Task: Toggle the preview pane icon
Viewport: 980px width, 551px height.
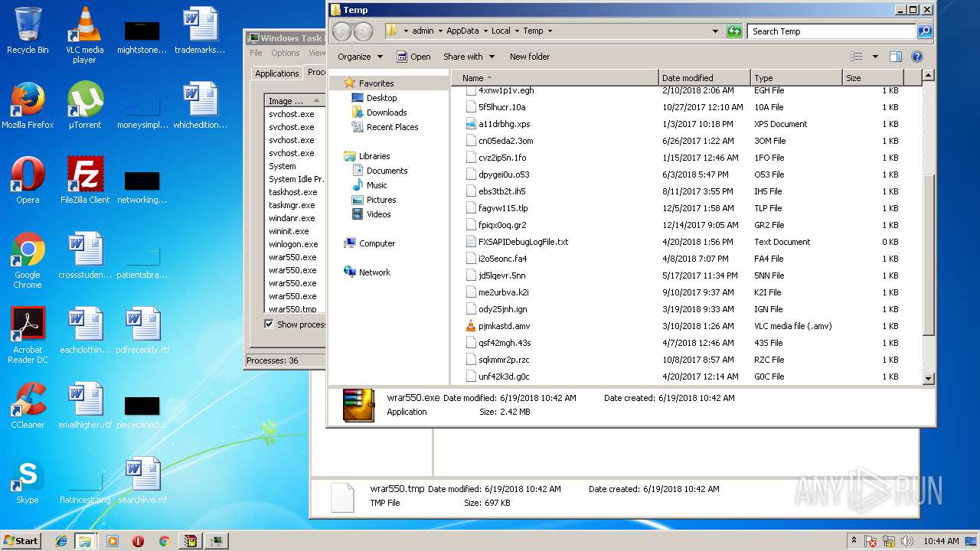Action: (x=896, y=57)
